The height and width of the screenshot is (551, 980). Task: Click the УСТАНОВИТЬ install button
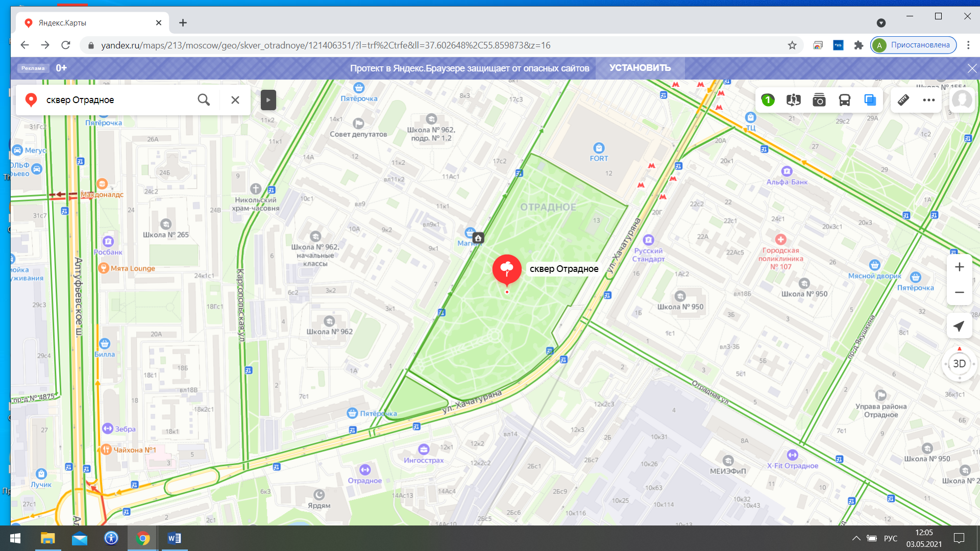tap(640, 68)
